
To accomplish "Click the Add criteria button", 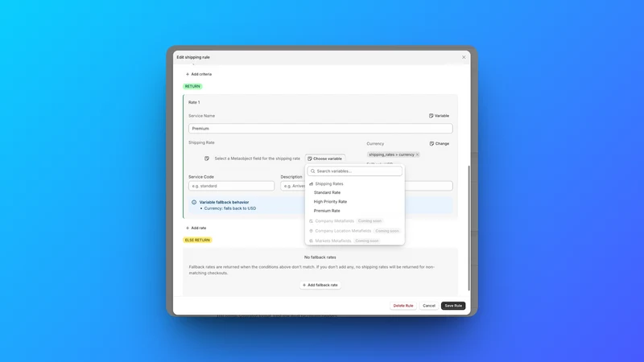I will [x=199, y=74].
